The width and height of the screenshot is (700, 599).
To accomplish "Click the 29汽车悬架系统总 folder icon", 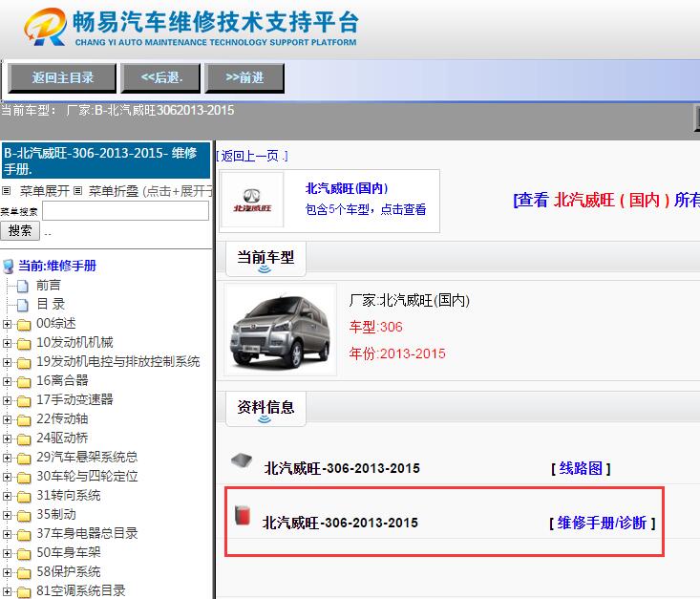I will coord(24,459).
